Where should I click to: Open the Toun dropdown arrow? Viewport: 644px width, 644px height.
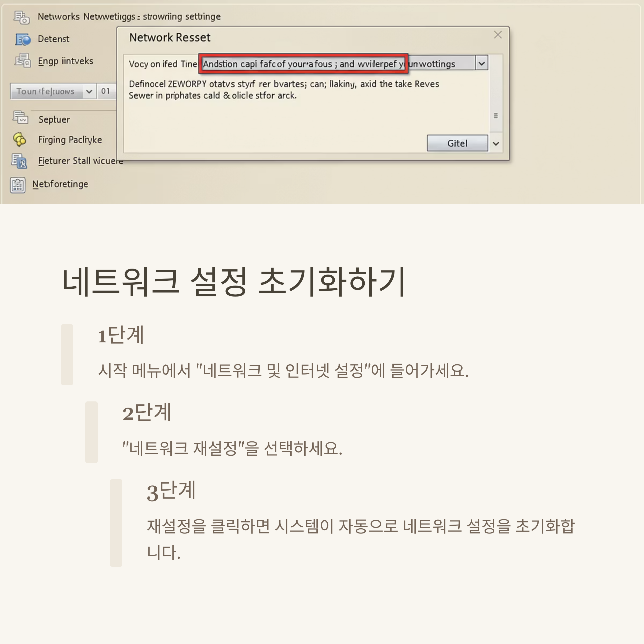click(x=89, y=91)
